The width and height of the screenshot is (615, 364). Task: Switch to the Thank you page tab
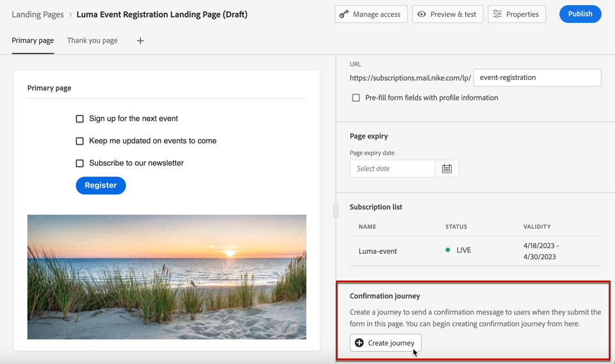pos(92,41)
